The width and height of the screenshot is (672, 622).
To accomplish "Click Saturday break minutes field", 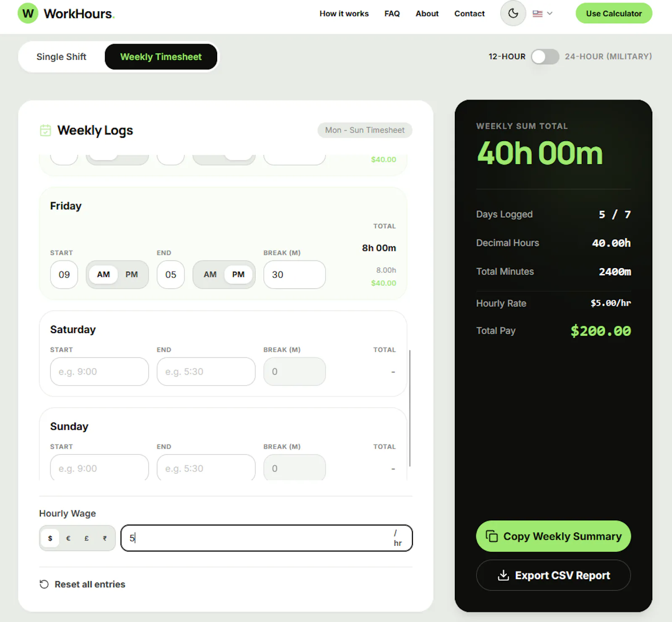I will [x=294, y=372].
